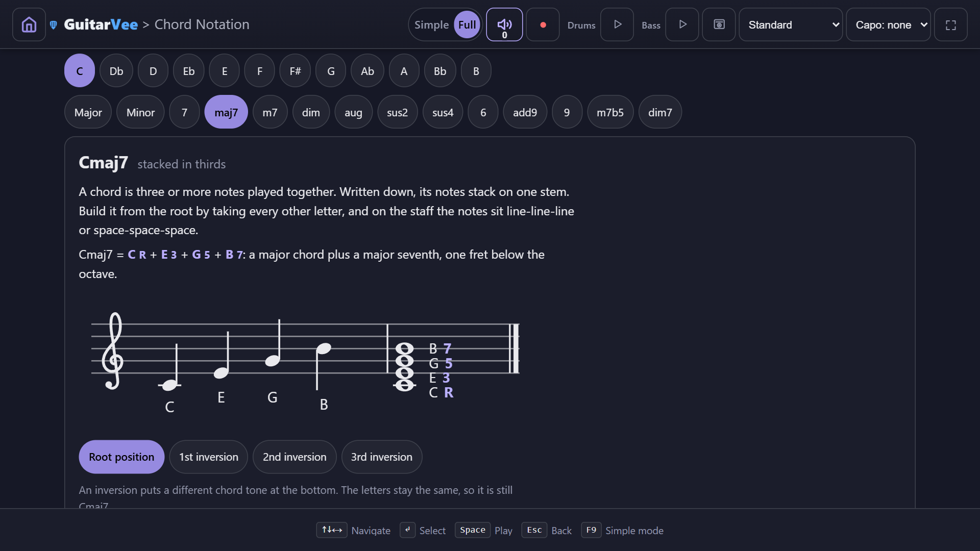Open the Capo dropdown
980x551 pixels.
click(889, 24)
